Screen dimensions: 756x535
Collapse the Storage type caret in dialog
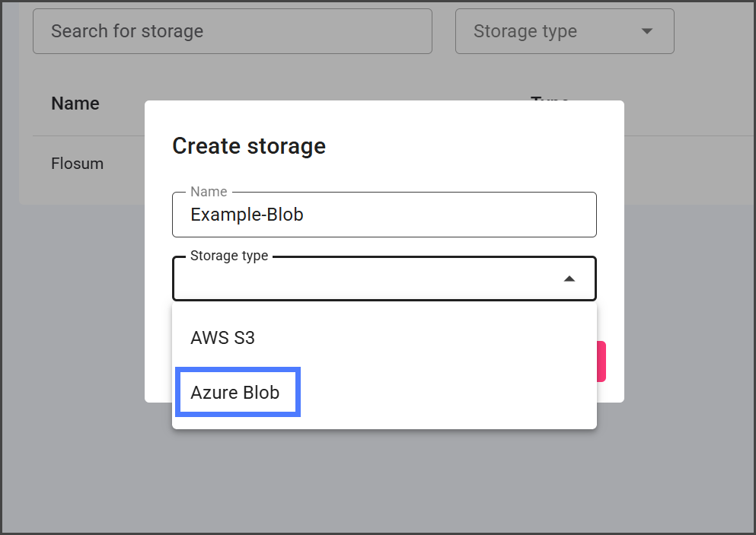click(x=569, y=279)
